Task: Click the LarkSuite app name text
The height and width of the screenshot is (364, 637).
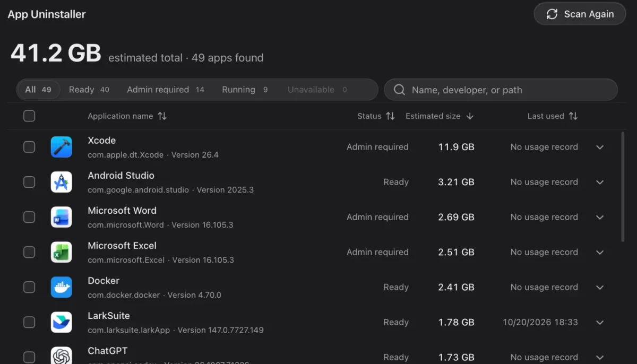Action: [x=109, y=316]
